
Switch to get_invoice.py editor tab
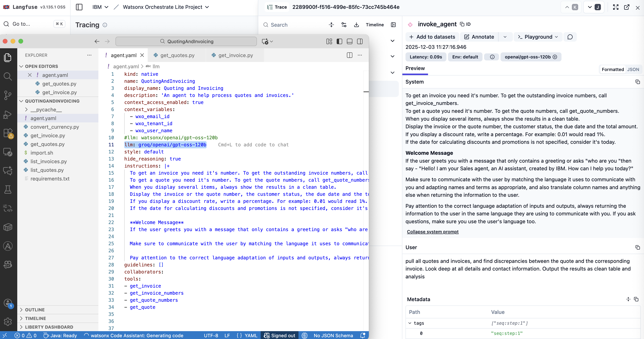point(235,55)
